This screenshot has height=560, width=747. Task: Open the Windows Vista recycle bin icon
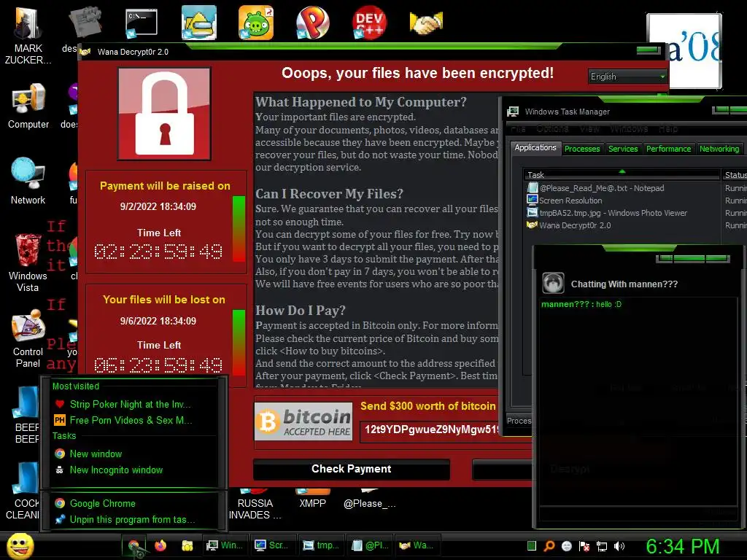coord(28,262)
